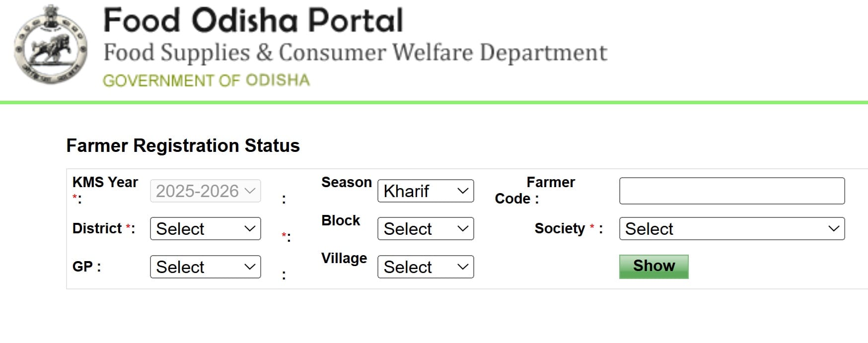The image size is (868, 343).
Task: Open the Society Select dropdown
Action: 730,229
